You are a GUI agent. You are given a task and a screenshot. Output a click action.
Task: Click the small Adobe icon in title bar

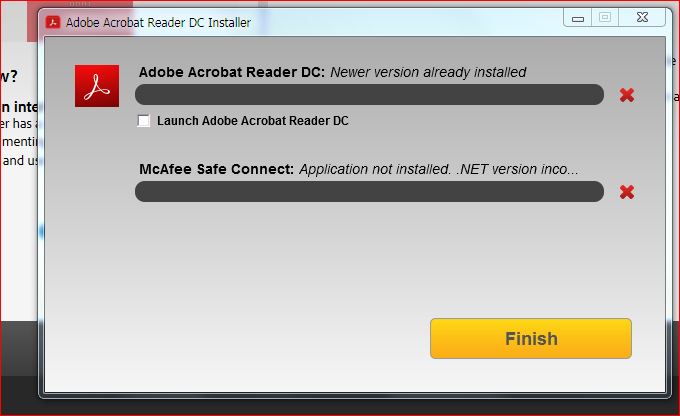[x=53, y=22]
